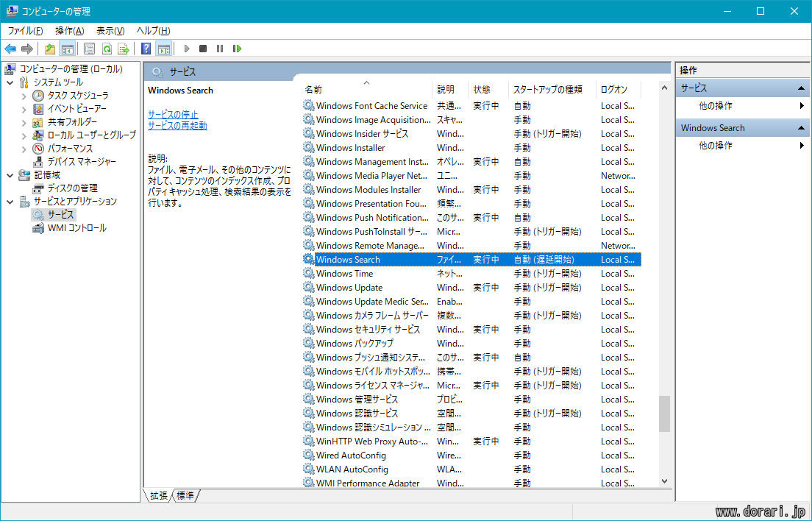Select the イベント ビューアー tree node
Viewport: 812px width, 521px height.
[77, 109]
